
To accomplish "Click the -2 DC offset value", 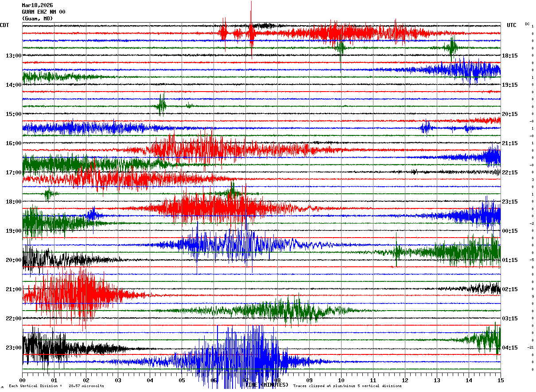I will click(531, 223).
